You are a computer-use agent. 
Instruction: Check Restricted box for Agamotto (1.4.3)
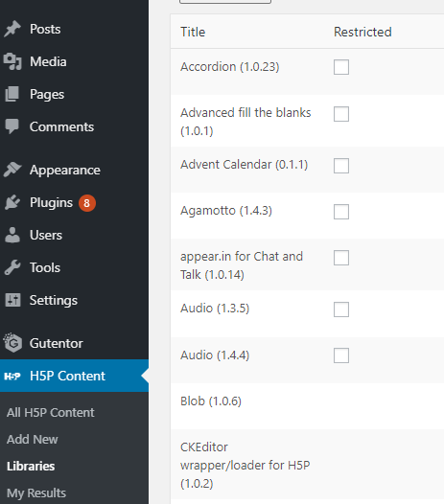(341, 212)
